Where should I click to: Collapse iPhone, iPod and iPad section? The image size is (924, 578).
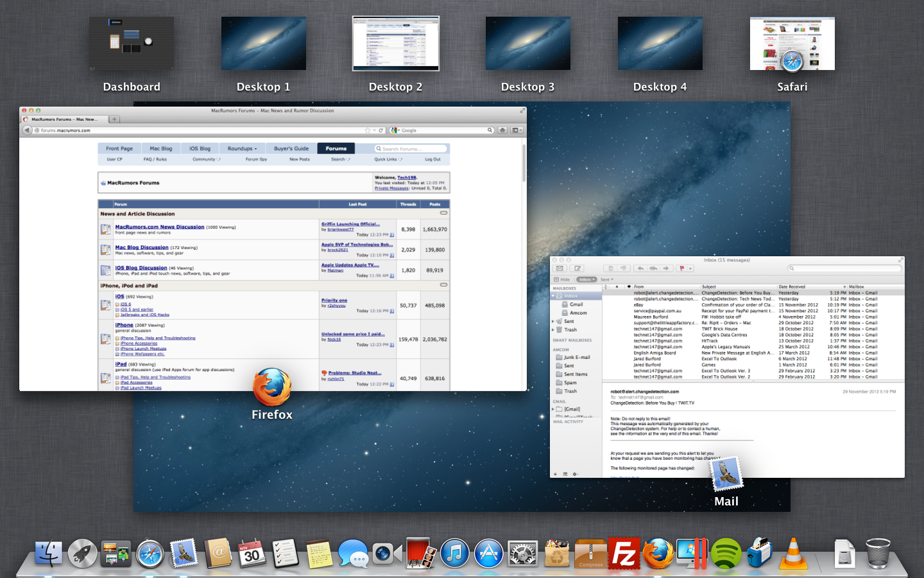pyautogui.click(x=443, y=285)
